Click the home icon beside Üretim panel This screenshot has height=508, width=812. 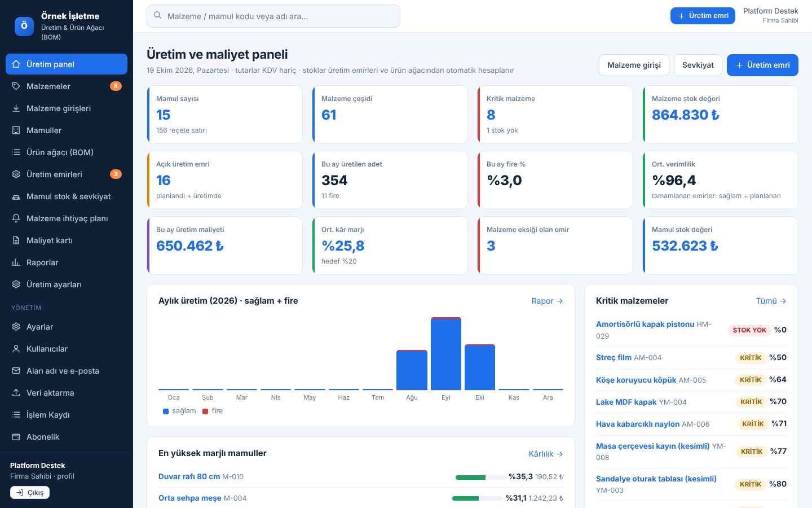[16, 64]
